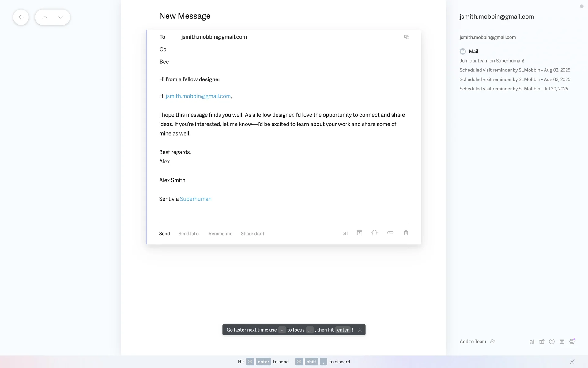Open the gift referral icon

tap(541, 342)
